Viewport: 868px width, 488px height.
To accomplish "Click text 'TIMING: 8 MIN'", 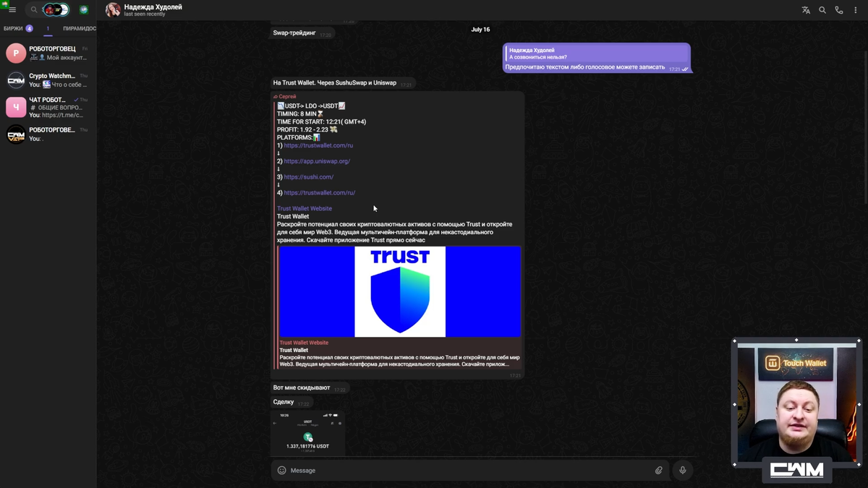I will click(x=297, y=114).
